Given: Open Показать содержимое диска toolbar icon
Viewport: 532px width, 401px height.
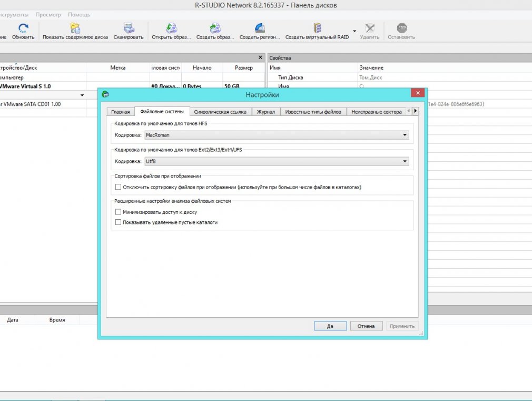Looking at the screenshot, I should point(75,28).
